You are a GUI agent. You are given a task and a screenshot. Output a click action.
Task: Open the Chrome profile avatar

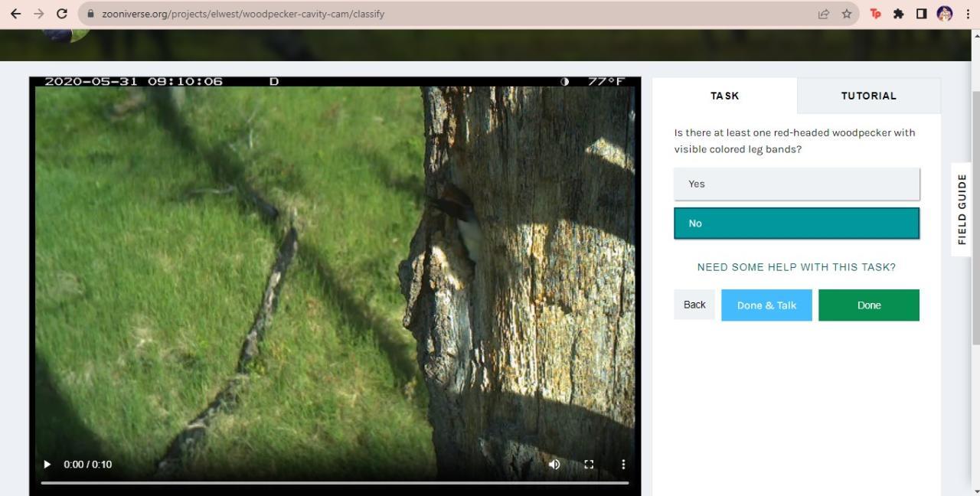[944, 14]
